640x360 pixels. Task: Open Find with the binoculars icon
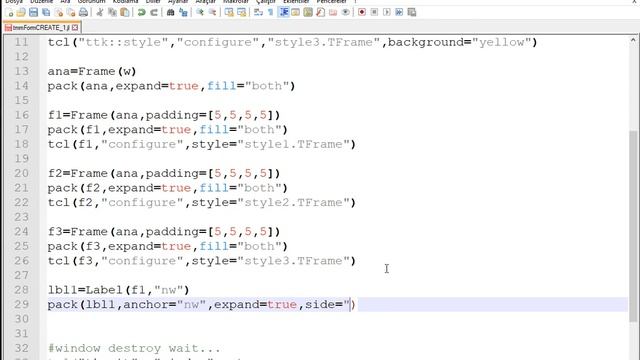pyautogui.click(x=171, y=12)
